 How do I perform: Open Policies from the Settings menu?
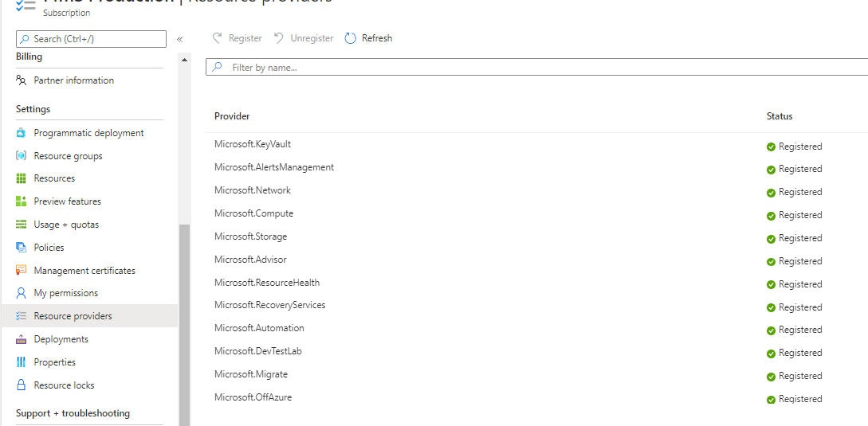coord(49,248)
